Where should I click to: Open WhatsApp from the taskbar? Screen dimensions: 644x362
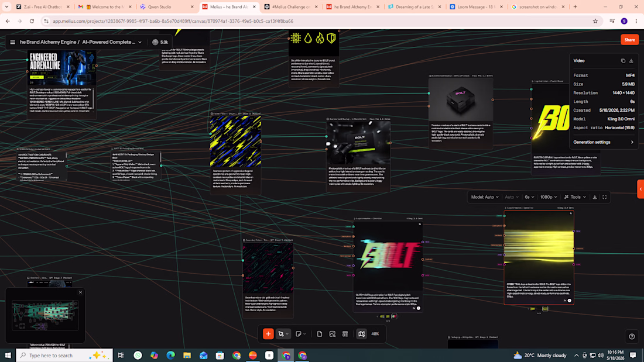138,356
